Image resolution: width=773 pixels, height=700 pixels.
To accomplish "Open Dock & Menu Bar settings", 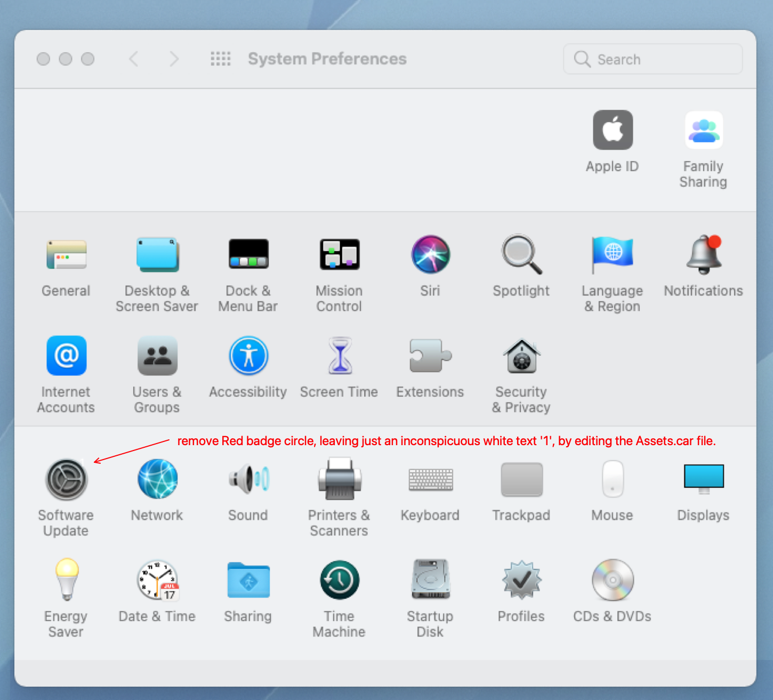I will [248, 254].
